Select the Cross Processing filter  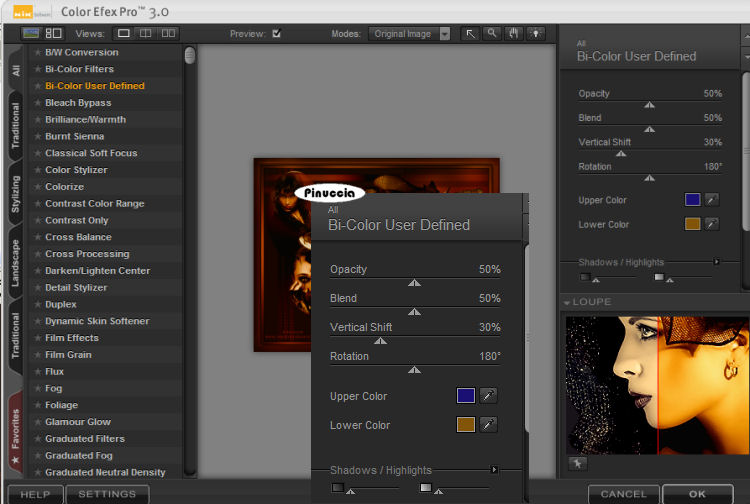tap(87, 254)
